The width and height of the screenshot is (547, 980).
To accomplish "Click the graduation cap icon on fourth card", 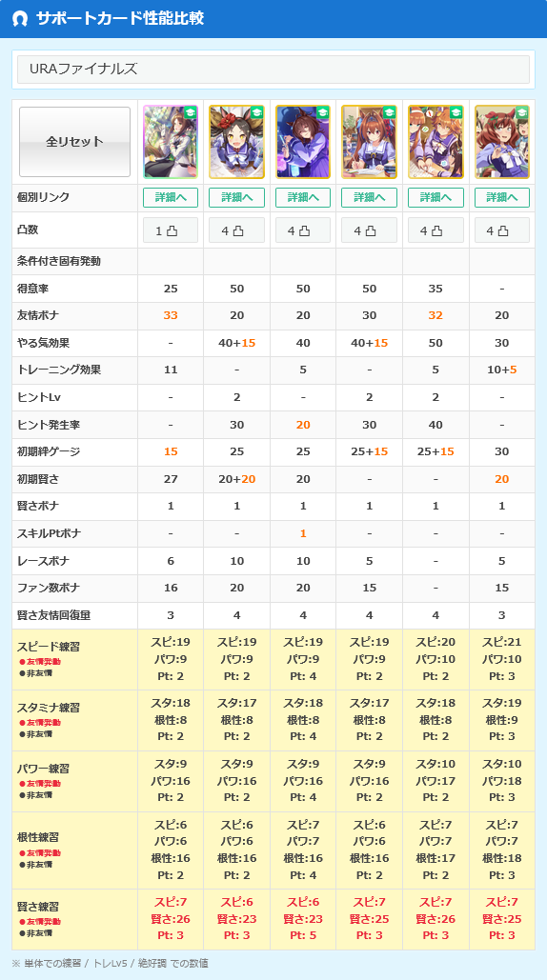I will pos(389,112).
